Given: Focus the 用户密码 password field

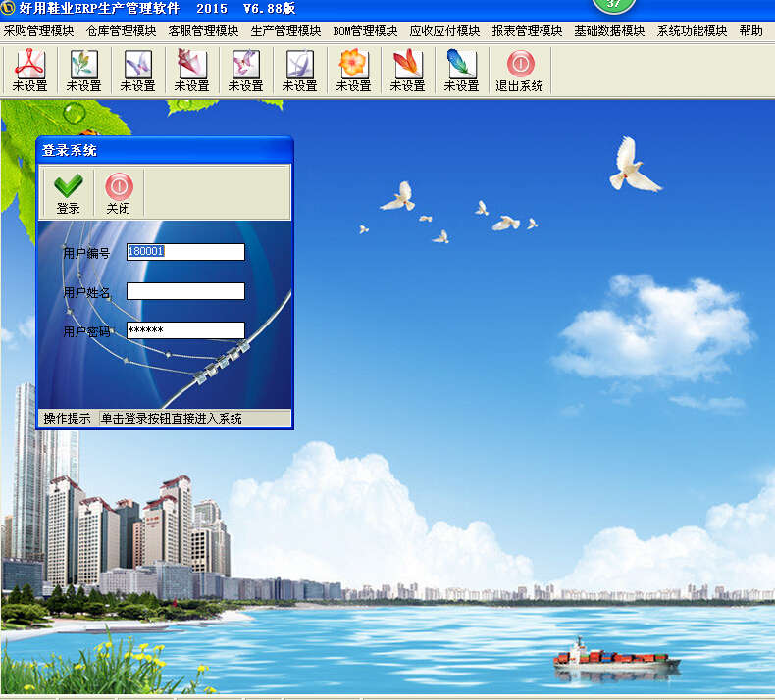Looking at the screenshot, I should (185, 330).
